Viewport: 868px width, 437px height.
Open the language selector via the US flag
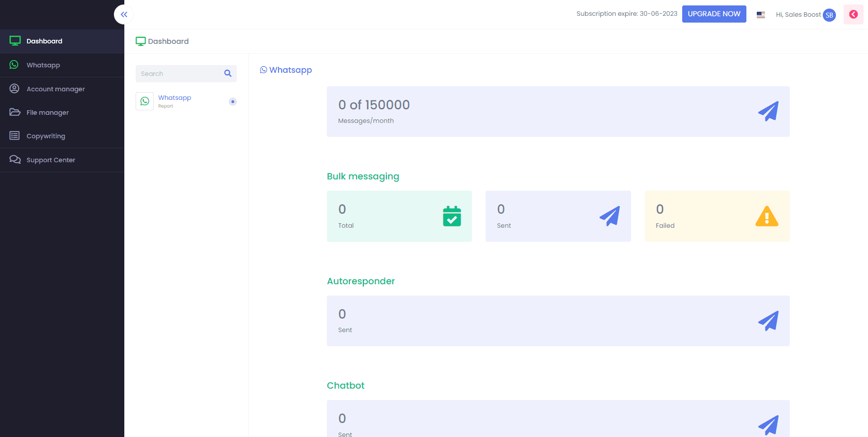click(760, 14)
